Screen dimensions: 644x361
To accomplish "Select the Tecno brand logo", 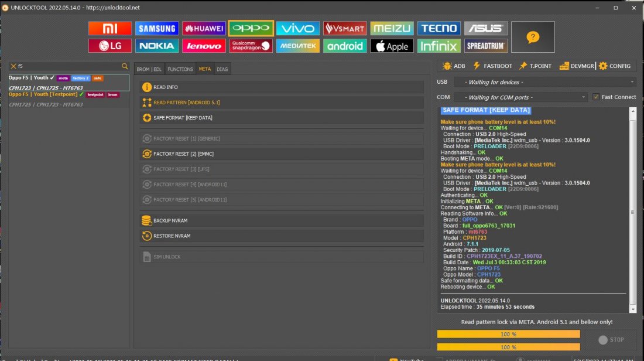I will (439, 28).
